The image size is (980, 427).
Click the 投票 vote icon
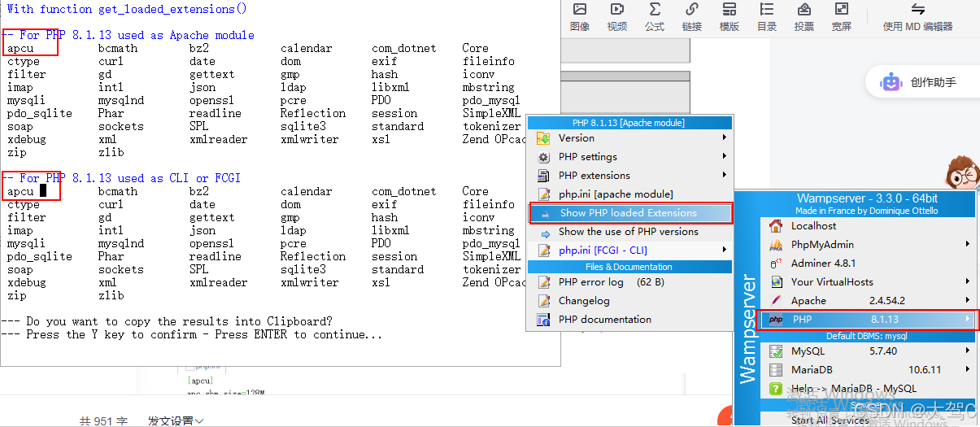tap(804, 10)
